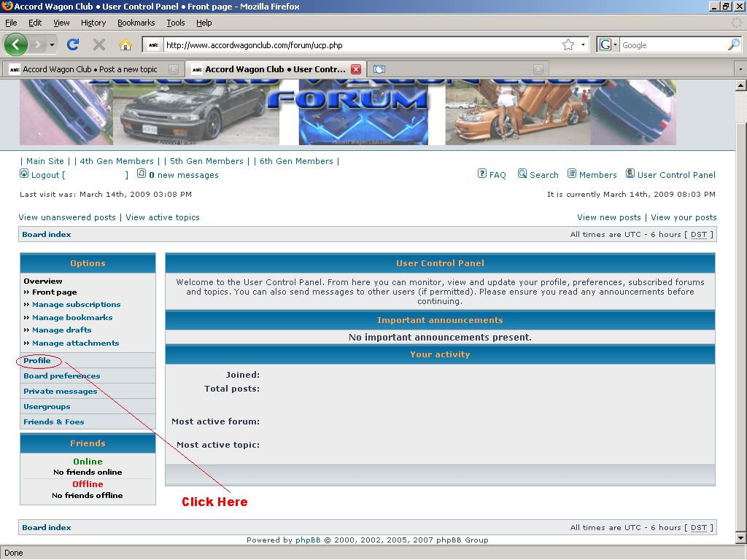The height and width of the screenshot is (560, 747).
Task: Open the 0 new messages link
Action: (183, 175)
